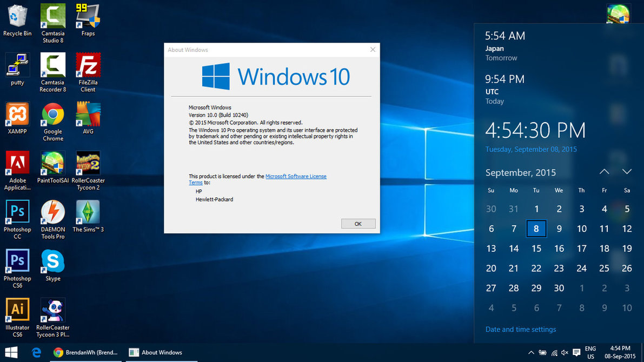The image size is (644, 362).
Task: Pick September 23 on the calendar
Action: 559,268
